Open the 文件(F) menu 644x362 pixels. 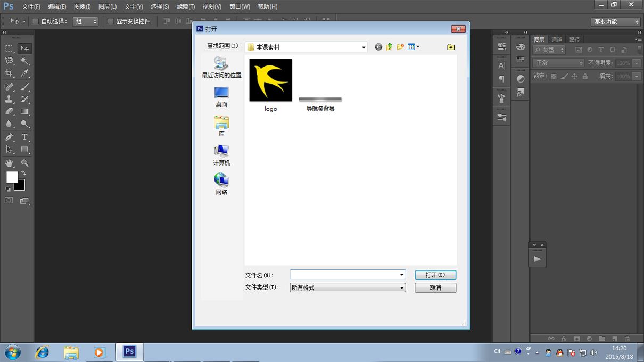[x=31, y=6]
